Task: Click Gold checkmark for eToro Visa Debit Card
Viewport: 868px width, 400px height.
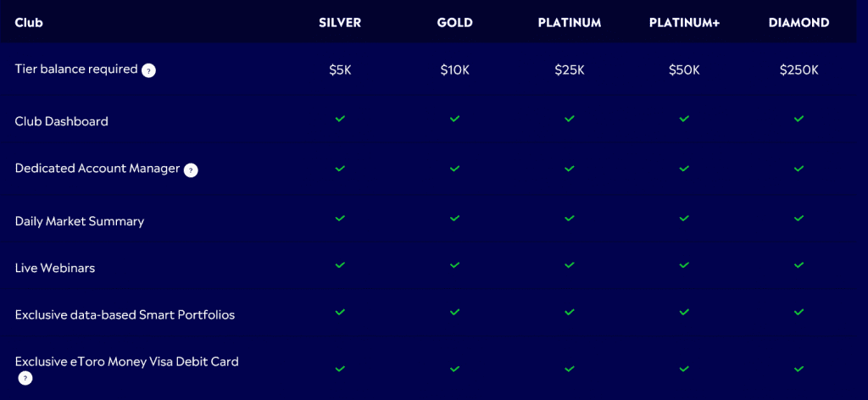Action: click(x=454, y=369)
